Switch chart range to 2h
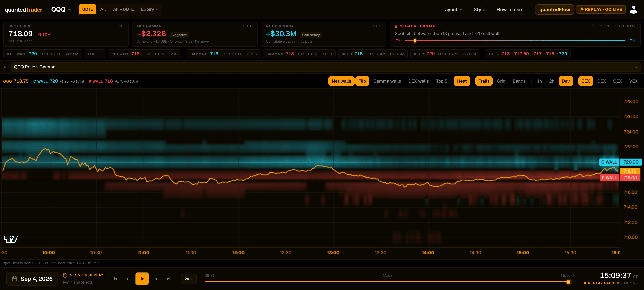Viewport: 644px width, 290px height. [552, 81]
